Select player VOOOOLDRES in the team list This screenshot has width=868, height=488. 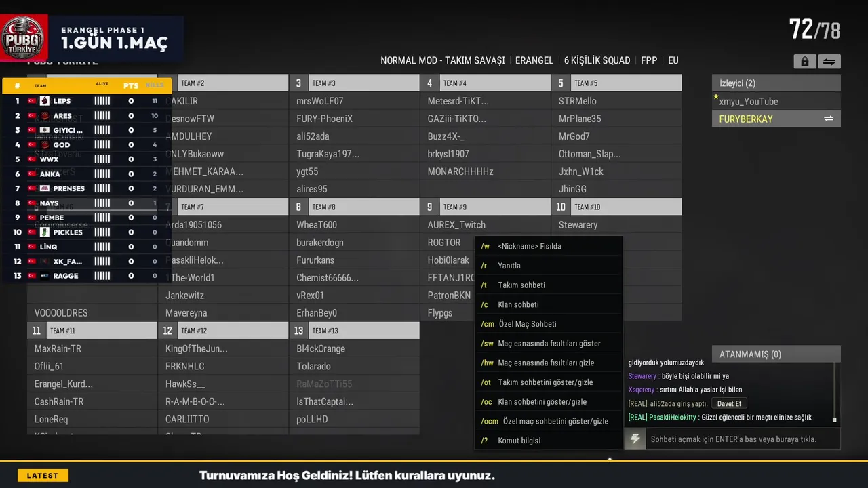click(x=92, y=313)
